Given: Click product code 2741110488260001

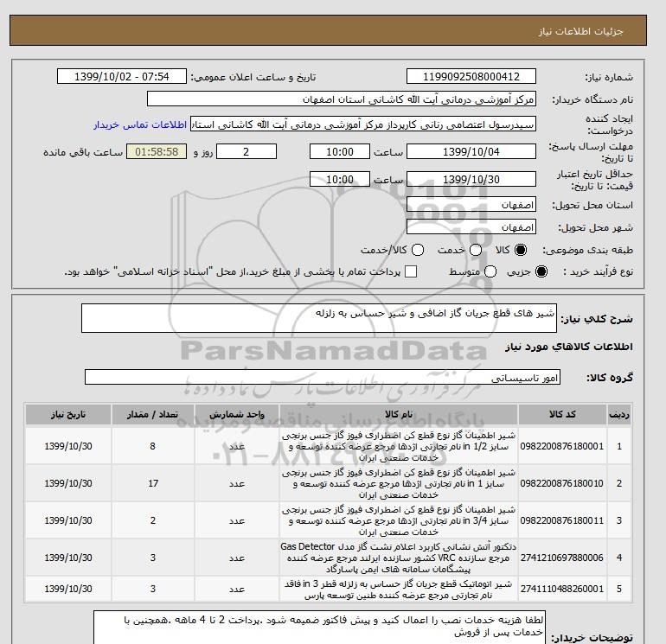Looking at the screenshot, I should pos(562,589).
